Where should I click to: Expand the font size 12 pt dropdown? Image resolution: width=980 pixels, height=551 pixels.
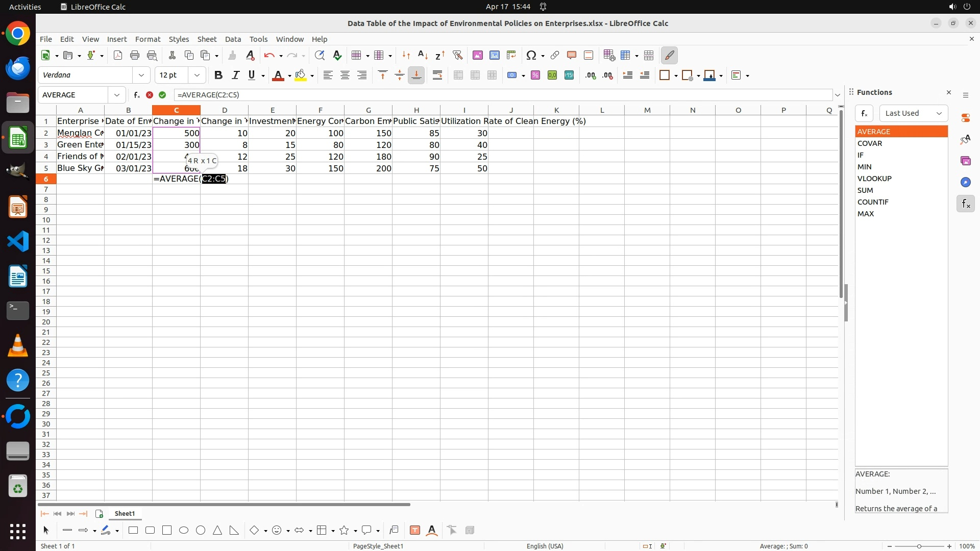point(197,75)
